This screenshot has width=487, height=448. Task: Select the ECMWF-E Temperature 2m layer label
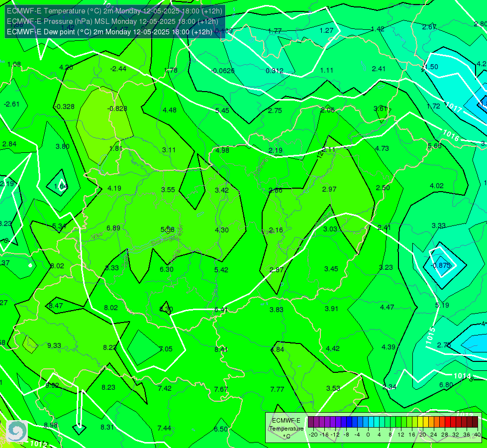pos(114,11)
